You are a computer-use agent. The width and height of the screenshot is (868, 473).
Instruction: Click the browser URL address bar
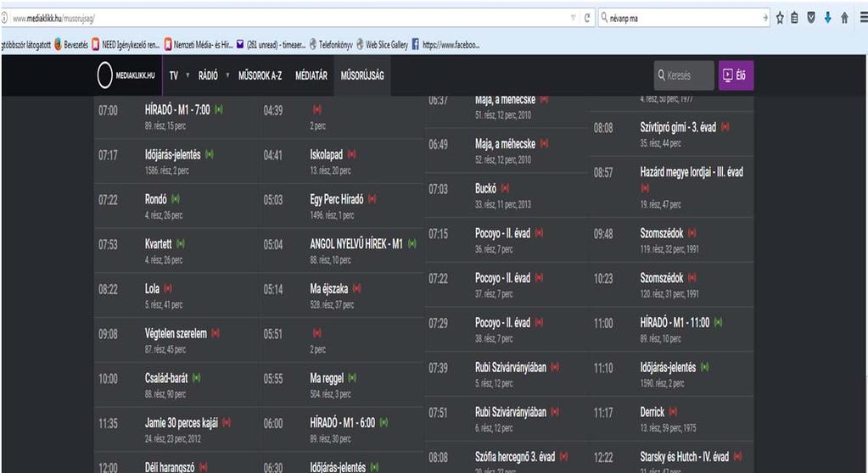point(288,19)
